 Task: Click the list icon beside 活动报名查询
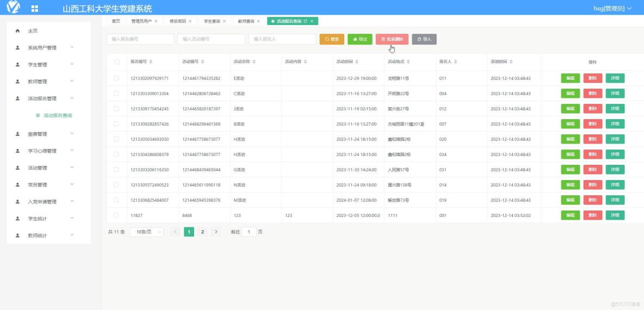click(x=38, y=115)
